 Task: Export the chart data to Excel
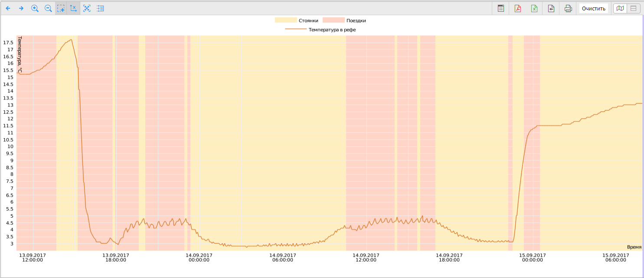point(534,8)
